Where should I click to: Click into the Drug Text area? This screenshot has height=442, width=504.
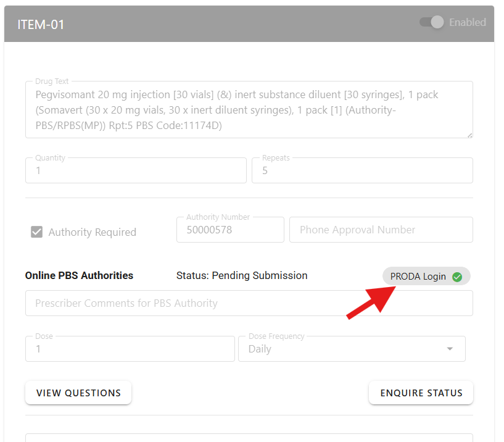(247, 110)
